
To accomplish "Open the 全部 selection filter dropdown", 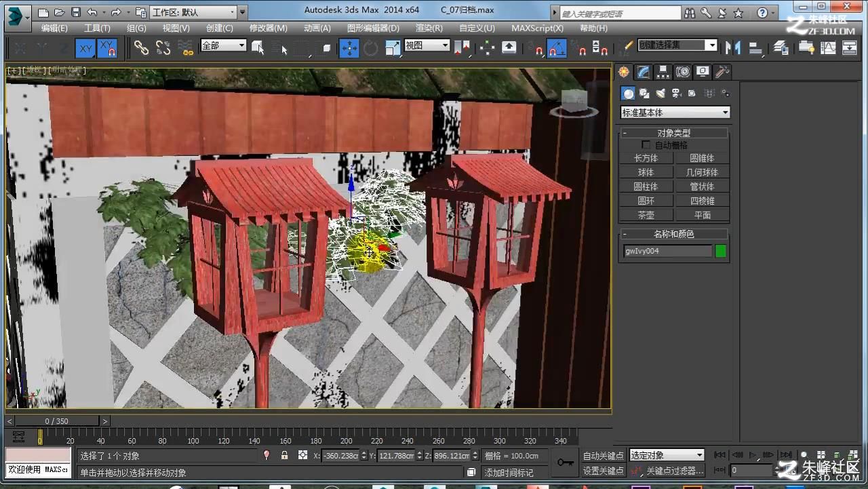I will click(223, 45).
